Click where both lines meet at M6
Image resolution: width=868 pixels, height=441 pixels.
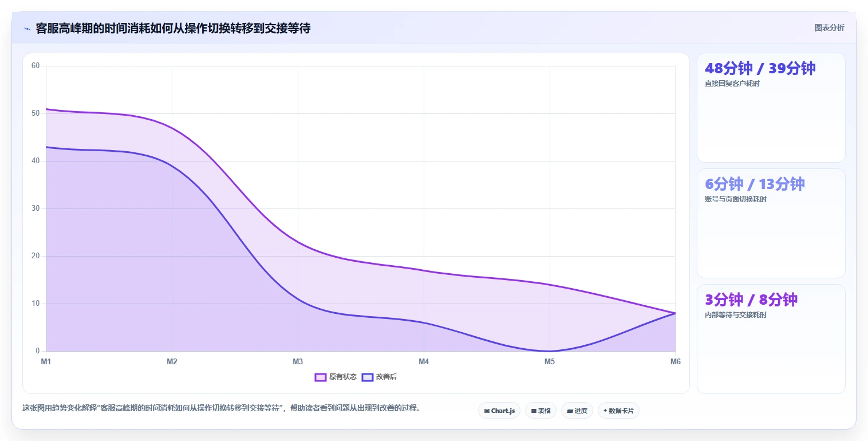click(676, 313)
